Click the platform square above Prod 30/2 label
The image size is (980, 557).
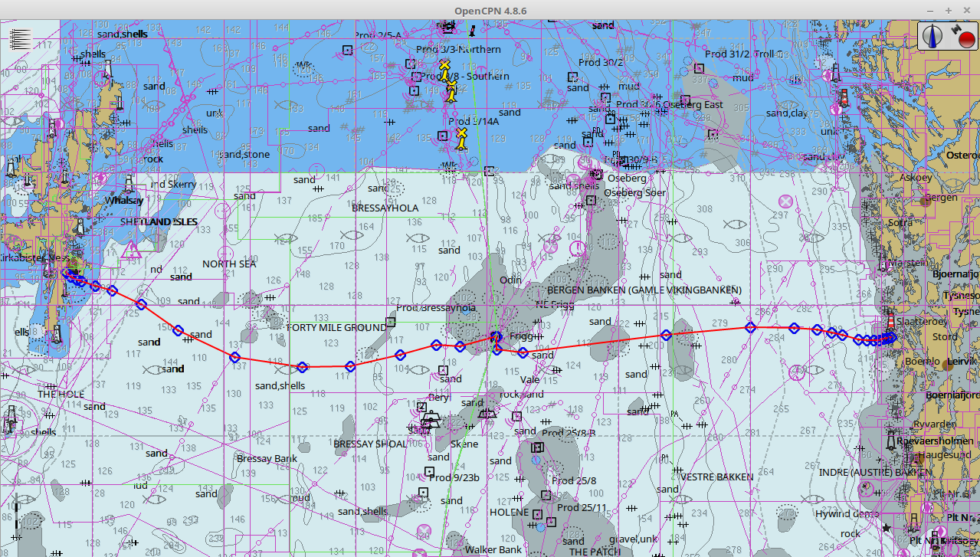click(x=572, y=77)
